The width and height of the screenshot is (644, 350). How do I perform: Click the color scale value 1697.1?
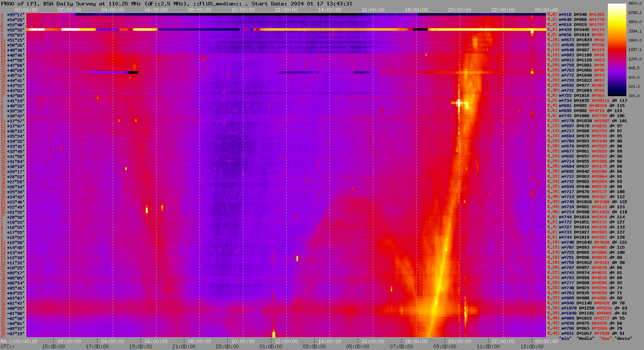(x=635, y=50)
